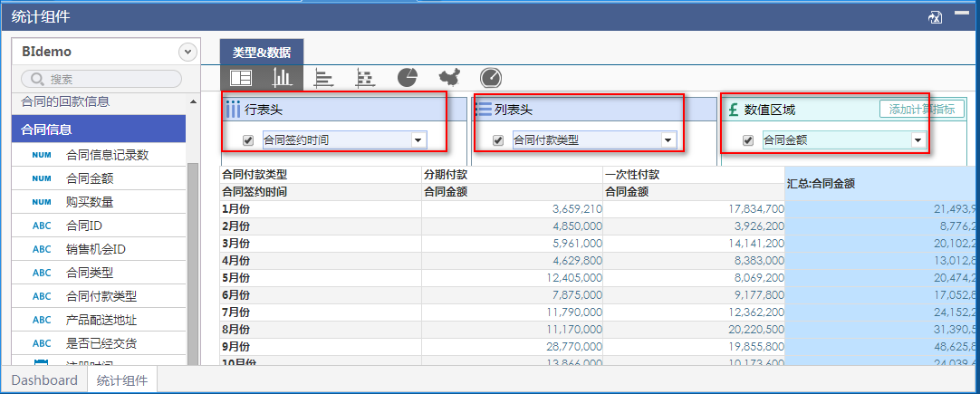Viewport: 980px width, 394px height.
Task: Open the 类型&数据 tab
Action: (262, 53)
